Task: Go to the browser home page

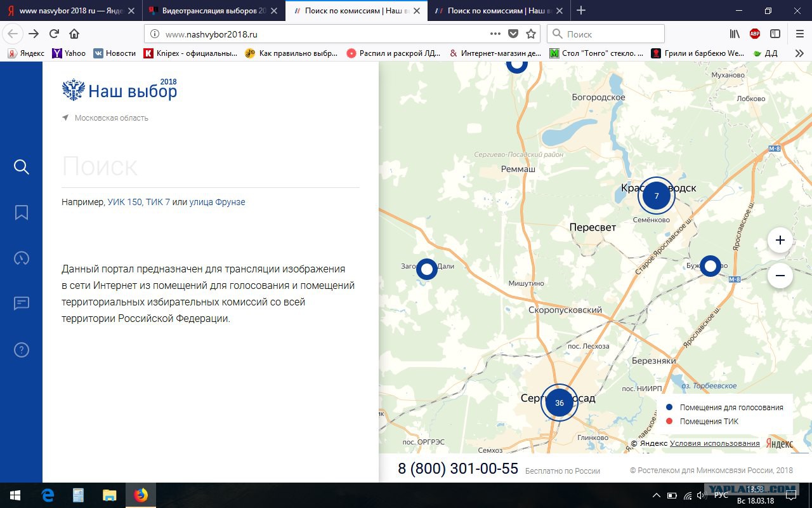Action: pos(74,34)
